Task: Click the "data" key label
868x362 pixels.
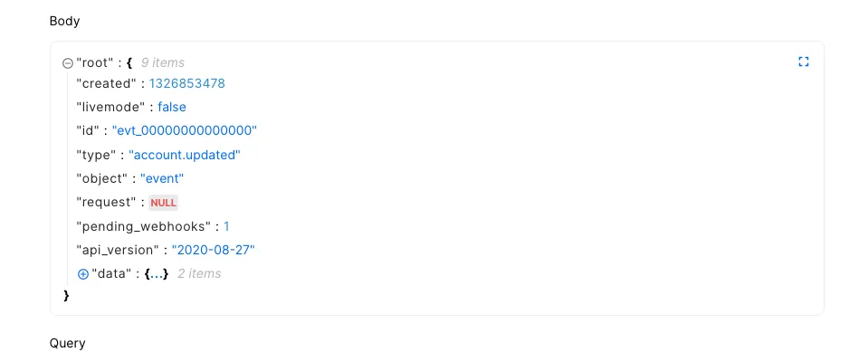Action: [111, 273]
